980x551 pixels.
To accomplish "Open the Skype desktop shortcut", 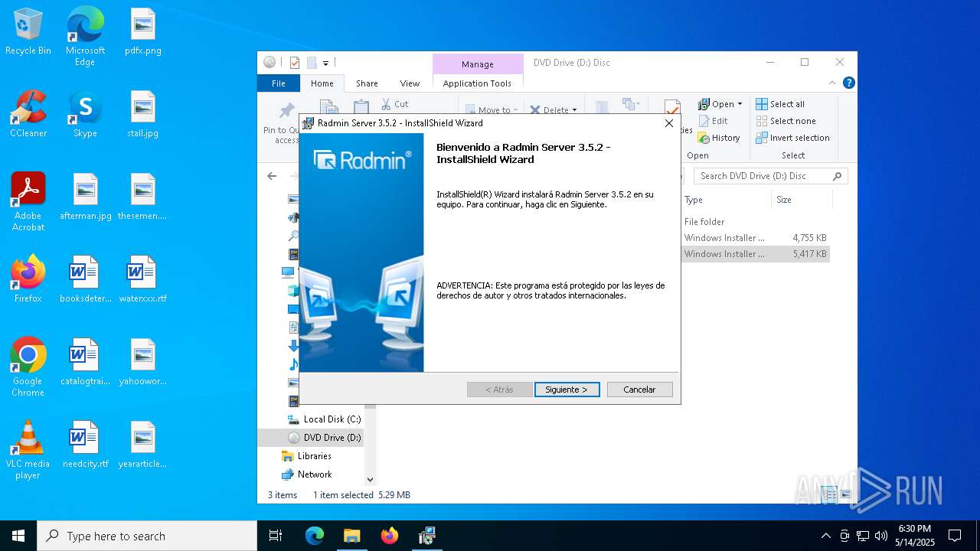I will point(85,115).
